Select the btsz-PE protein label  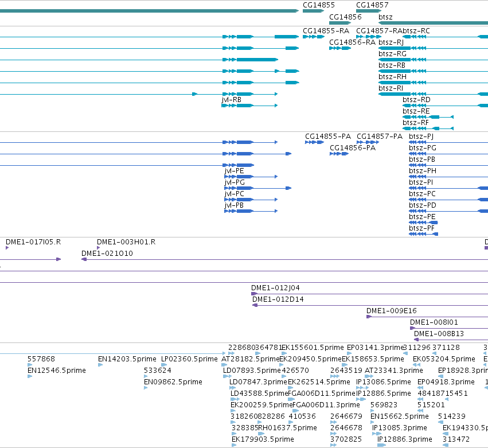click(422, 217)
